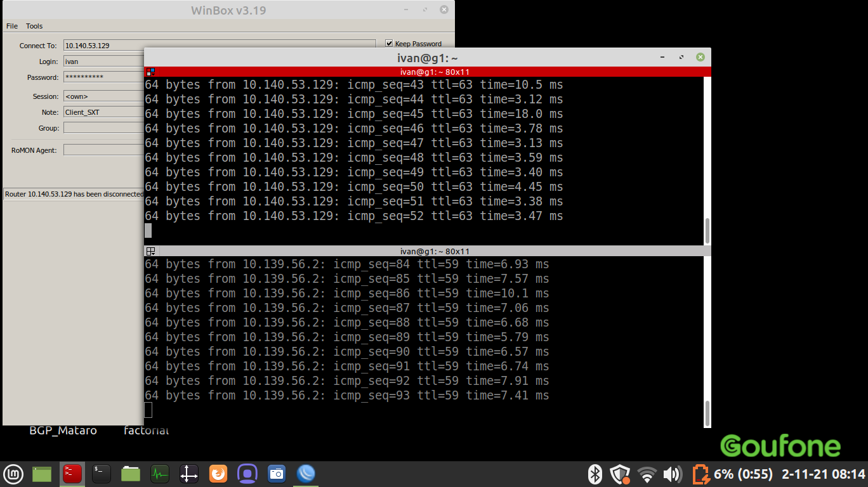868x487 pixels.
Task: Click the Connect To address field
Action: 220,46
